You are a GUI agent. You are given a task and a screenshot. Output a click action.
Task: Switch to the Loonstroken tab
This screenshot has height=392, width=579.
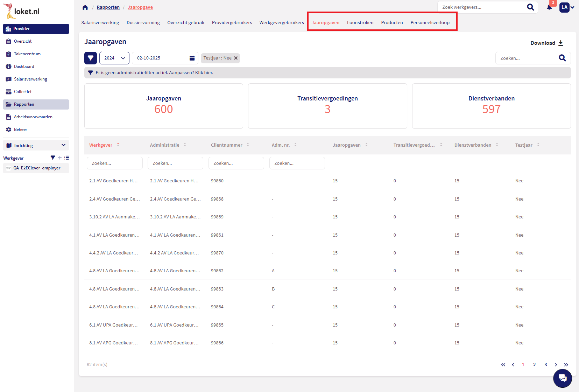pos(360,22)
